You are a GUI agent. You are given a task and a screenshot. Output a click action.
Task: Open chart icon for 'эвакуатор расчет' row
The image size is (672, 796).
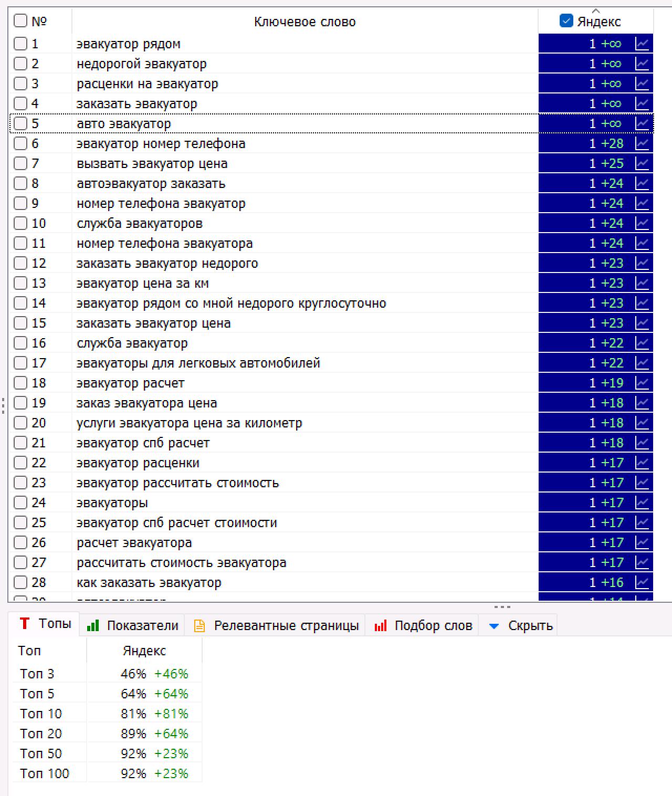pos(642,383)
